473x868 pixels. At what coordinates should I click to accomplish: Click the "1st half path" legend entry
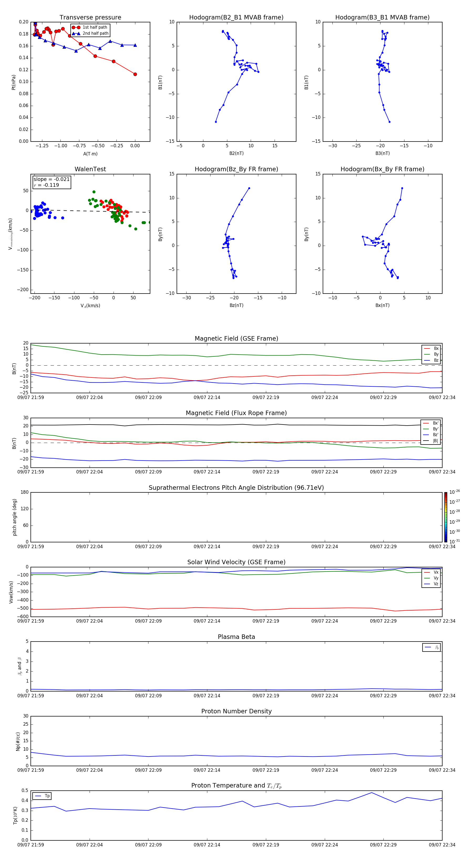tap(90, 27)
